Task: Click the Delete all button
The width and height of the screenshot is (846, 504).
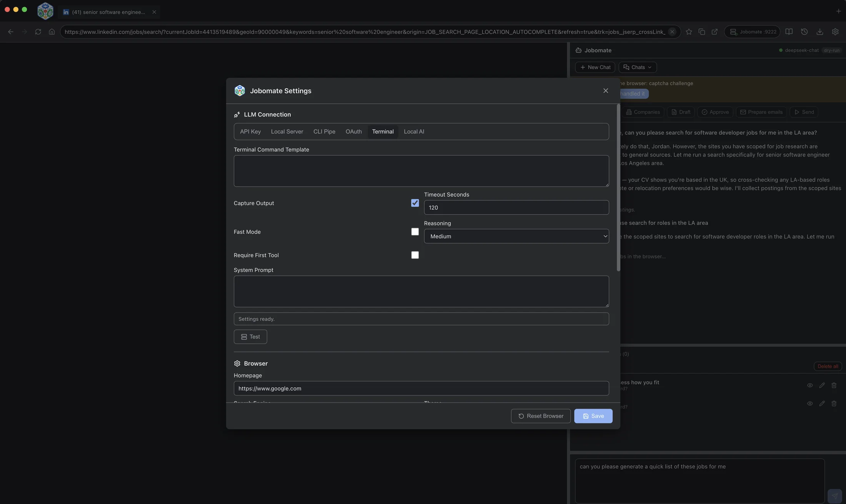Action: 828,366
